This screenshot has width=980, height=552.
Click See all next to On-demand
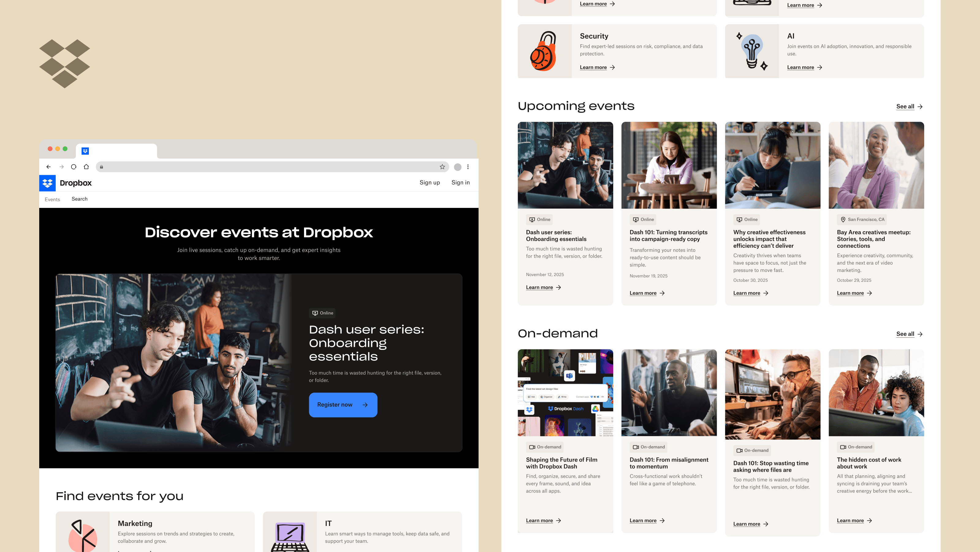pyautogui.click(x=909, y=334)
